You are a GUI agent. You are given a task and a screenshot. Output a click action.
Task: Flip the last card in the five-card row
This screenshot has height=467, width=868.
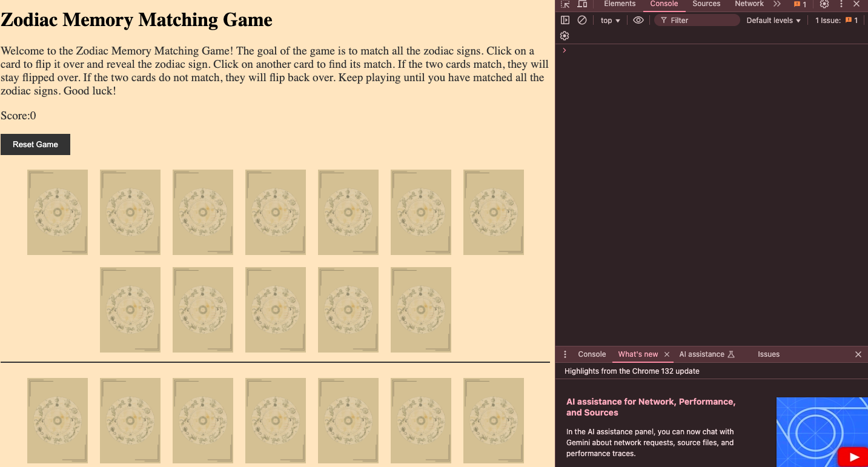click(x=421, y=310)
